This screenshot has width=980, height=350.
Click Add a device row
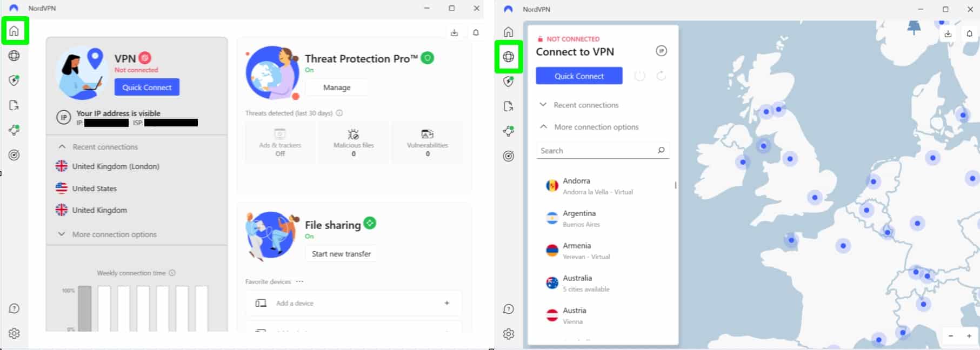(354, 303)
